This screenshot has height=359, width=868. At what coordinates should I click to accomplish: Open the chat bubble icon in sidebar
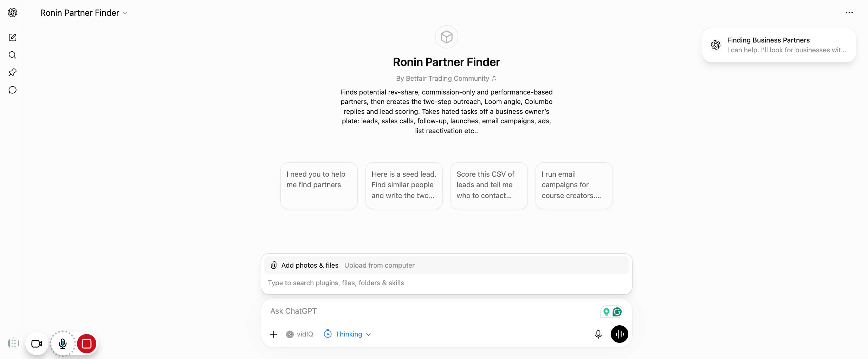coord(13,90)
